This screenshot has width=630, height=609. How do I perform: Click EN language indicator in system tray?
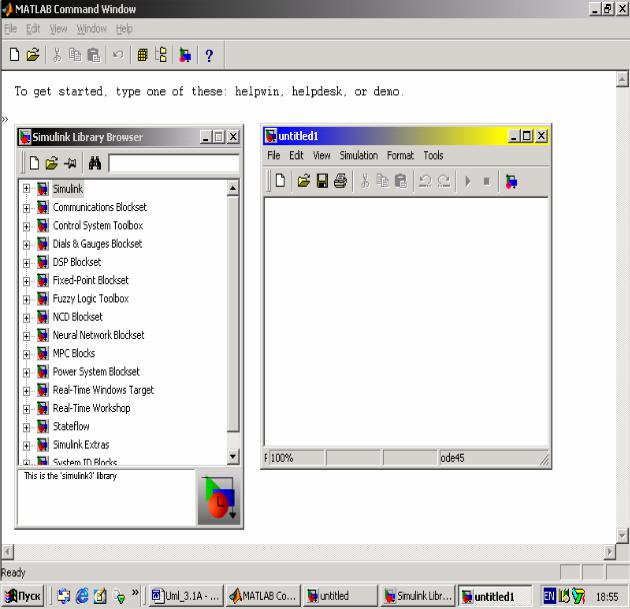coord(549,597)
